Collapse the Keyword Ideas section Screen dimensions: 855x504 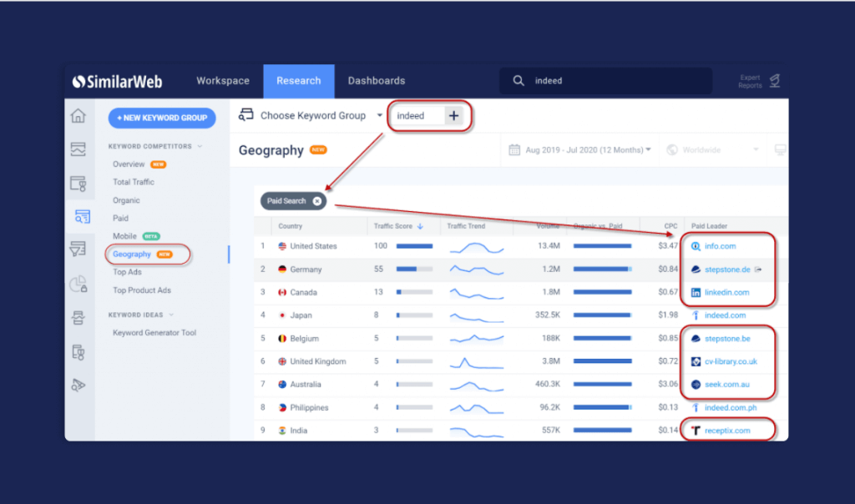(171, 315)
